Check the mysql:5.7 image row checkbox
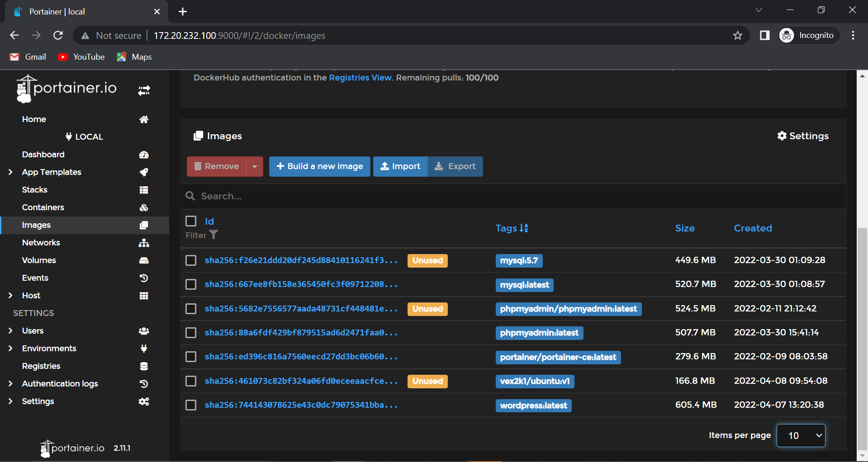 (x=190, y=260)
